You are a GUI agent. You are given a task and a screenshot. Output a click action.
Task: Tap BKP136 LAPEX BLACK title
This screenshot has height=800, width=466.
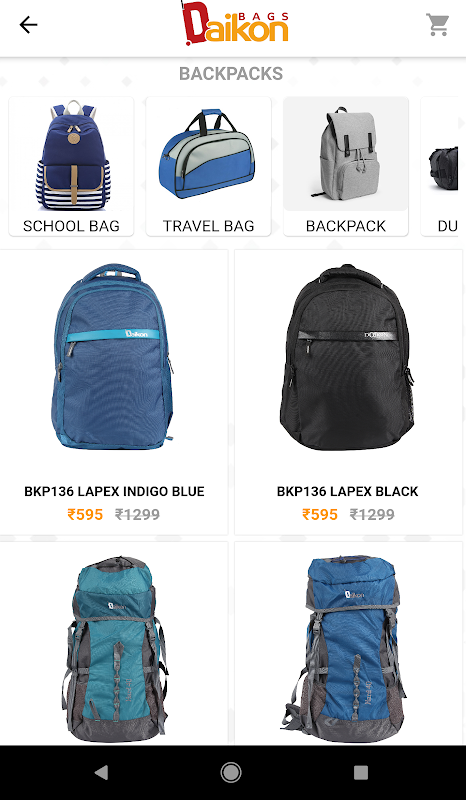coord(348,491)
